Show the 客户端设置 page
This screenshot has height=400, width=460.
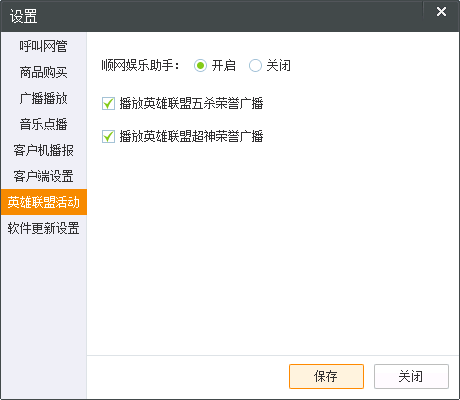click(x=43, y=176)
